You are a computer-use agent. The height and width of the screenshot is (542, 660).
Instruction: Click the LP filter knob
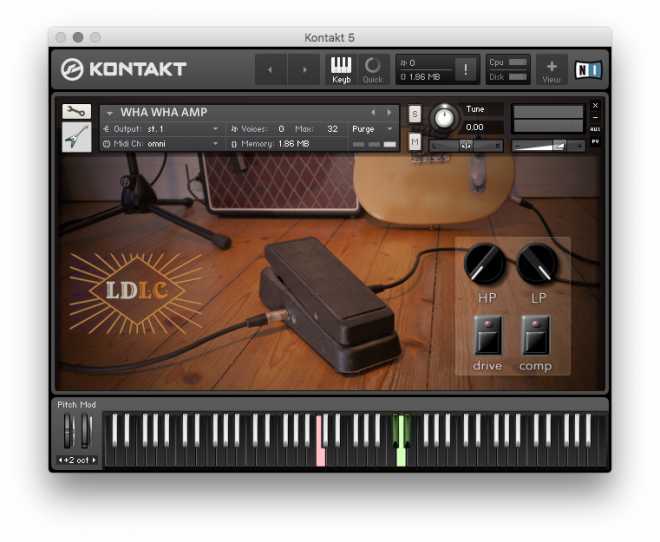point(538,264)
